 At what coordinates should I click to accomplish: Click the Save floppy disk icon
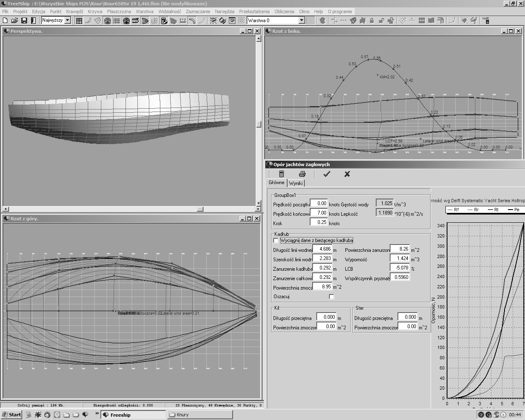tap(24, 21)
